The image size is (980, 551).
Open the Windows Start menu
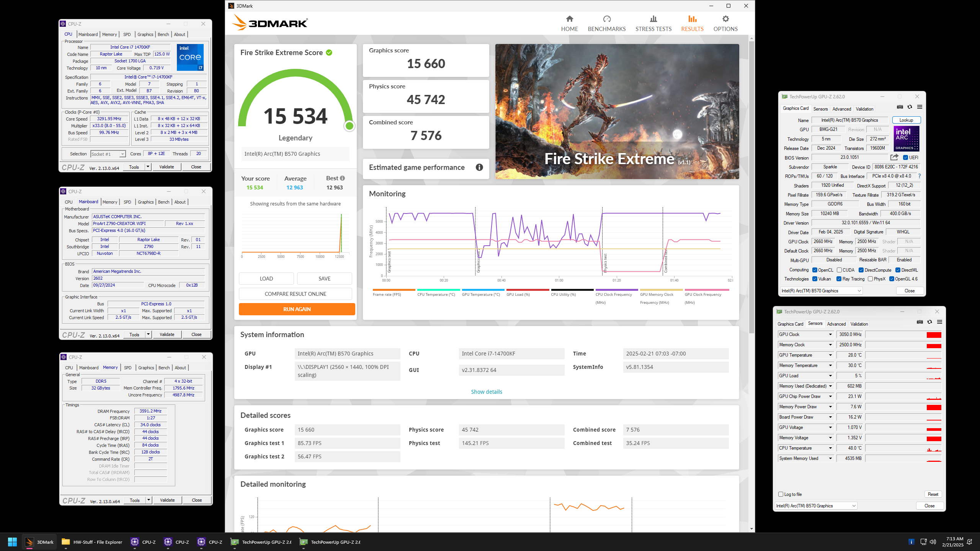pyautogui.click(x=12, y=542)
